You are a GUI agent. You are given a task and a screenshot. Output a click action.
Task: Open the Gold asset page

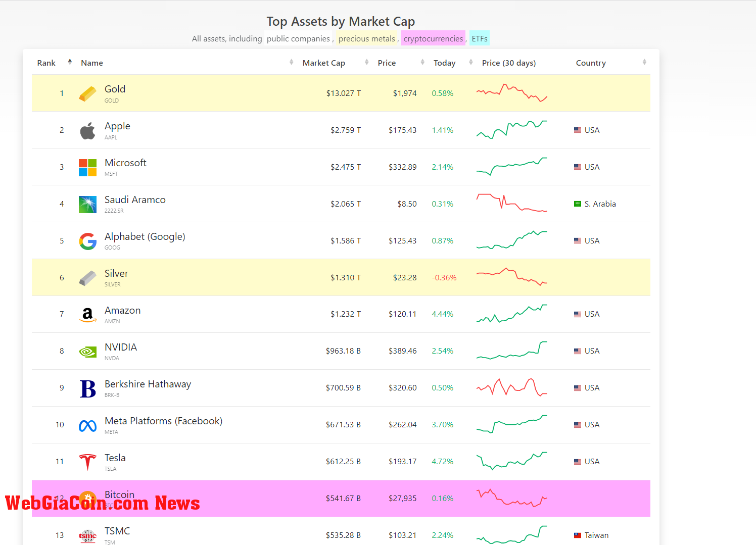pos(115,89)
